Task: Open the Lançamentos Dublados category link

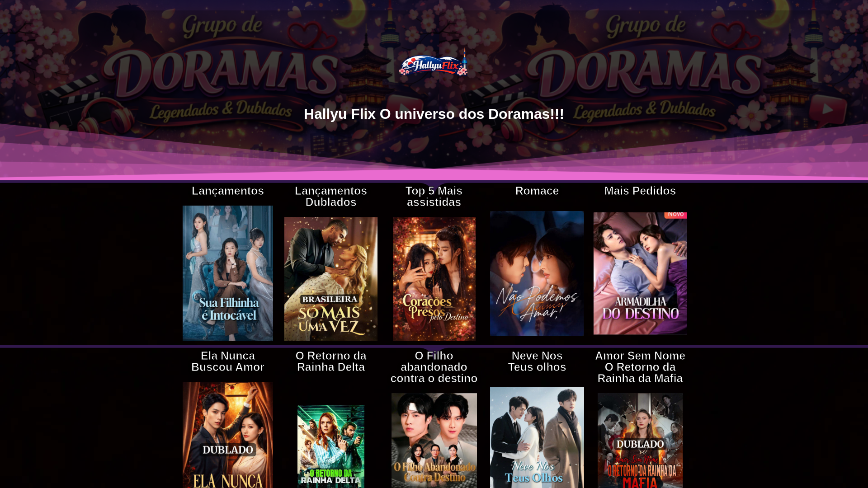Action: click(331, 196)
